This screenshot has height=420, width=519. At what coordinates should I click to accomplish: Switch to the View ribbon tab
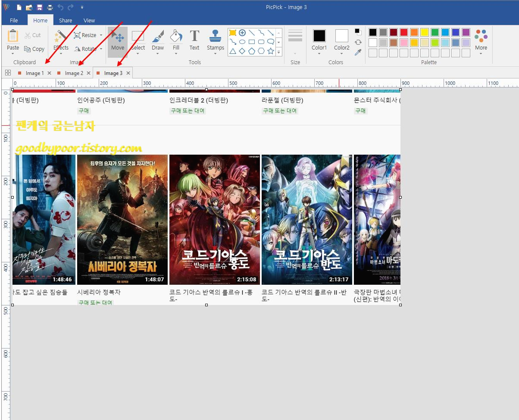pos(89,20)
